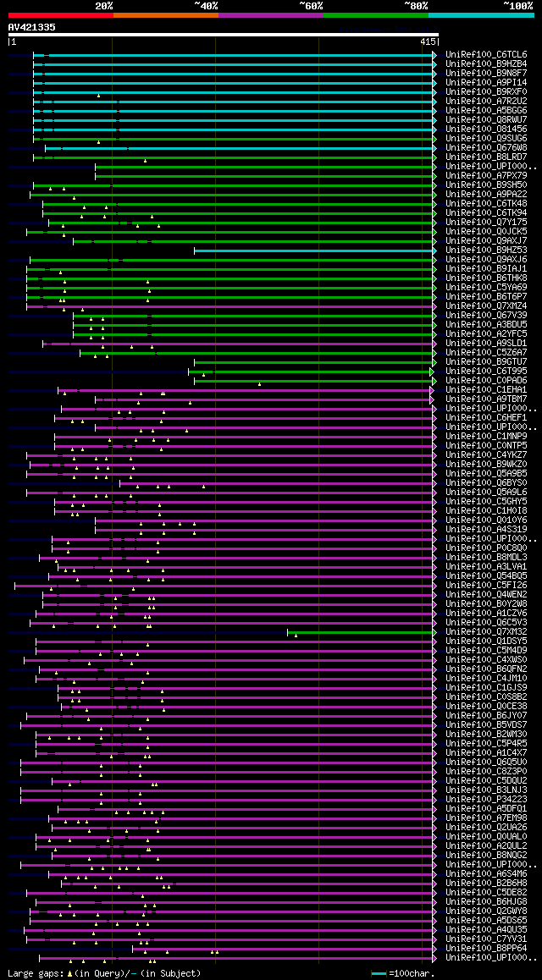Select UniRef100_C6HEF1 label
The image size is (542, 980).
tap(486, 418)
